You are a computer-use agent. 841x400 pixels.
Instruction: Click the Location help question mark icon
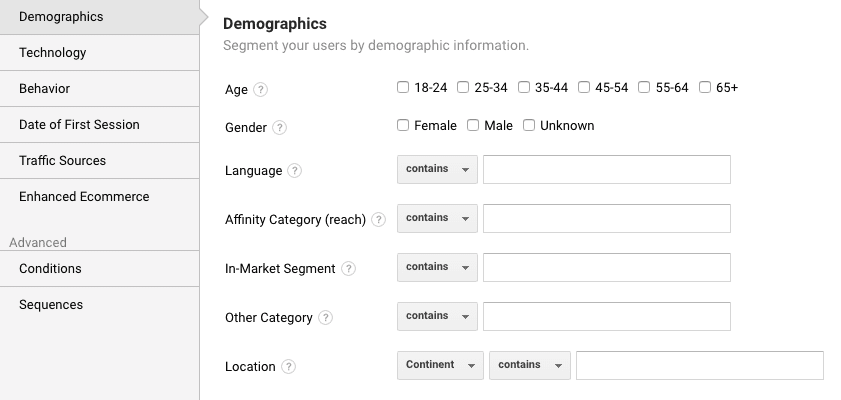click(288, 366)
